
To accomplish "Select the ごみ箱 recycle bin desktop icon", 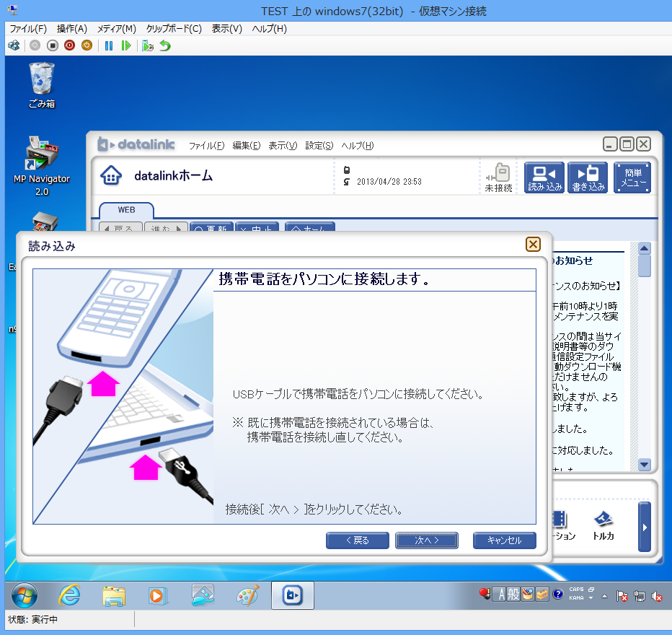I will point(42,85).
